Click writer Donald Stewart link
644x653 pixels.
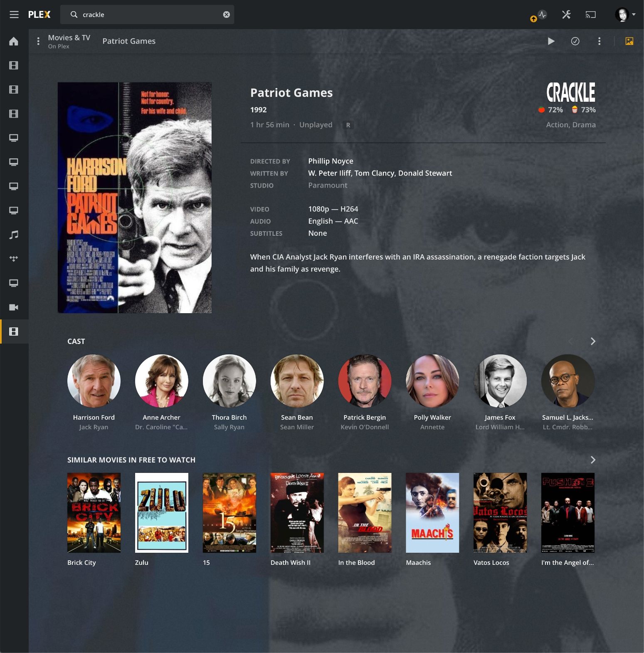point(425,173)
